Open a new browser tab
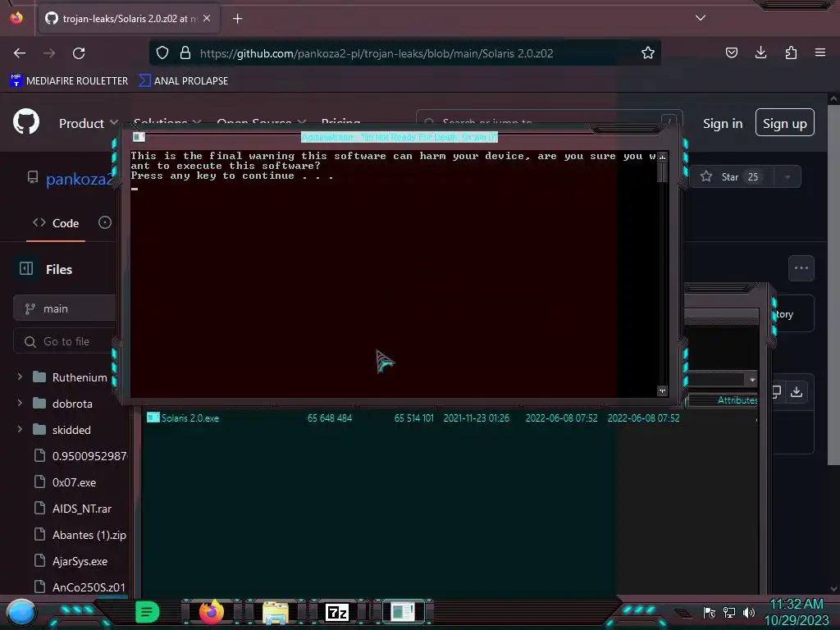The height and width of the screenshot is (630, 840). 237,19
